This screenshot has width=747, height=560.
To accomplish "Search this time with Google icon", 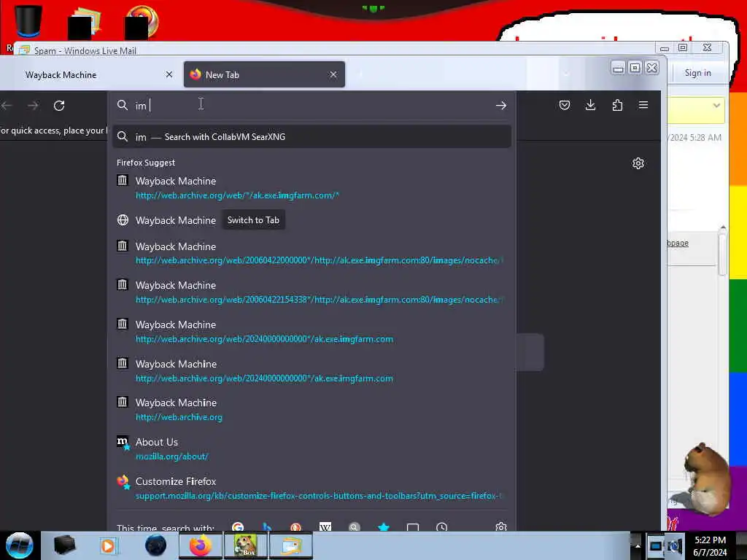I will pos(238,526).
